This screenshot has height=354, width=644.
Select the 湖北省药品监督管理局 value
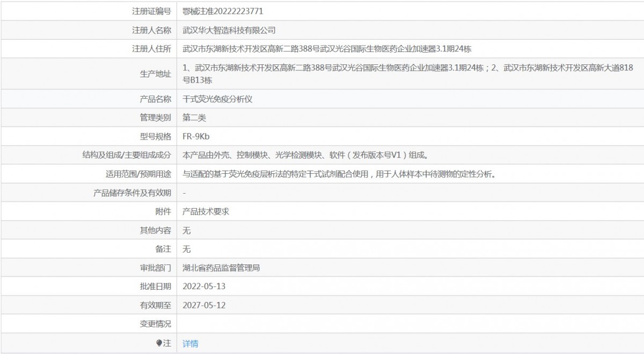[x=221, y=268]
